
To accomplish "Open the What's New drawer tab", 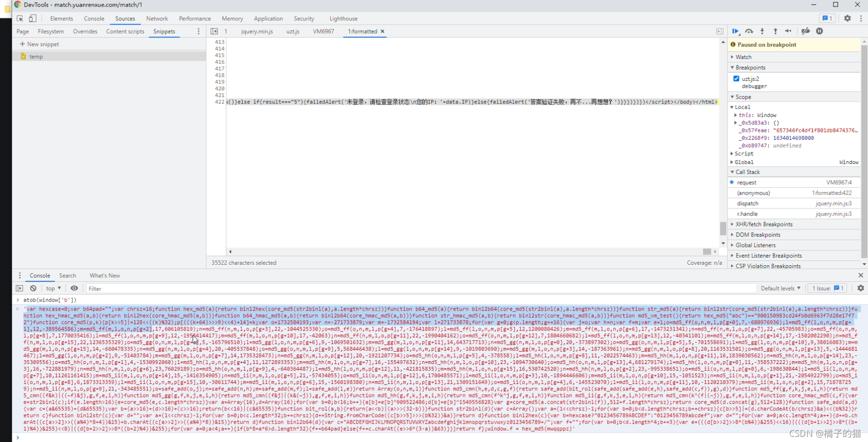I will [x=104, y=276].
